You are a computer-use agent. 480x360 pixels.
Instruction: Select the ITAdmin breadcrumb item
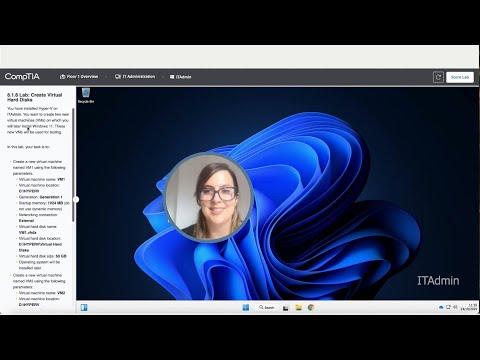(180, 77)
